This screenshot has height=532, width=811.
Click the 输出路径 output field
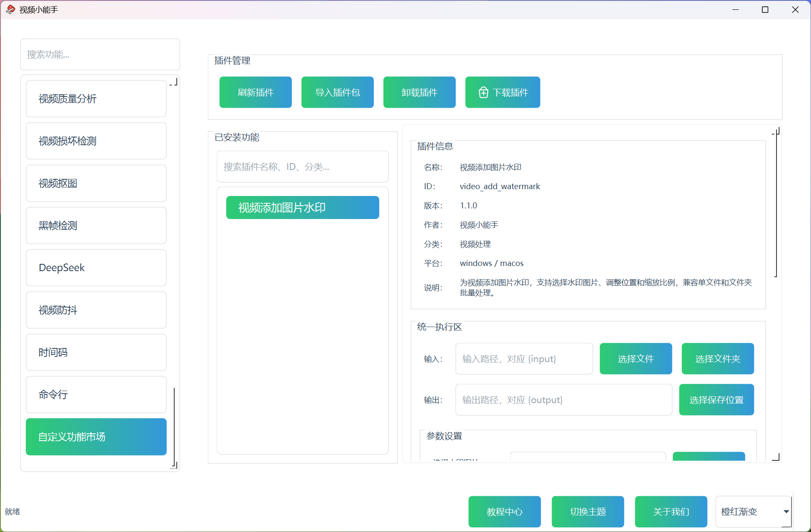[x=564, y=400]
